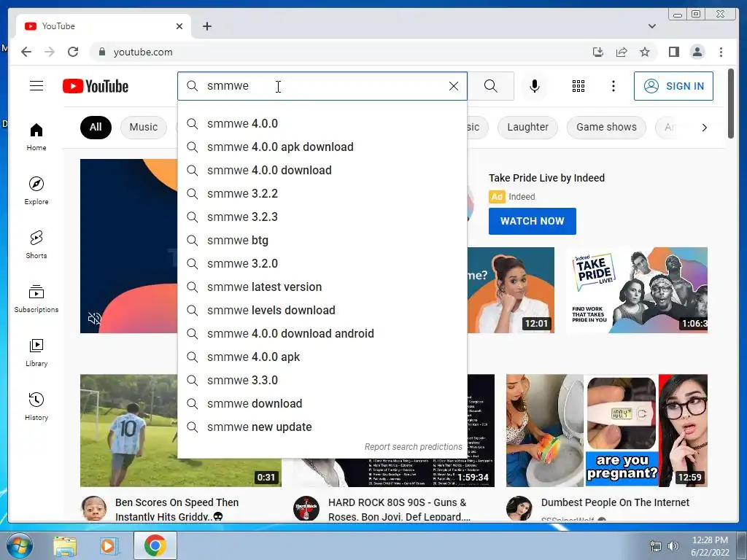Image resolution: width=747 pixels, height=560 pixels.
Task: Click the page vertical scrollbar
Action: [731, 104]
